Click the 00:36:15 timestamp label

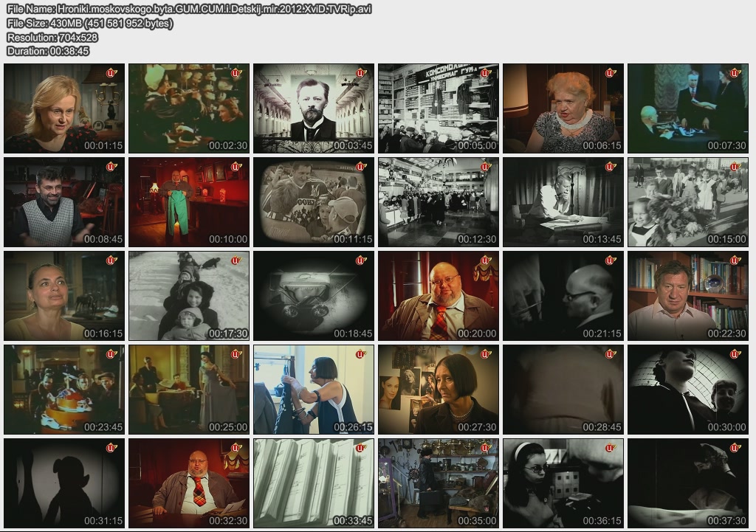point(601,520)
